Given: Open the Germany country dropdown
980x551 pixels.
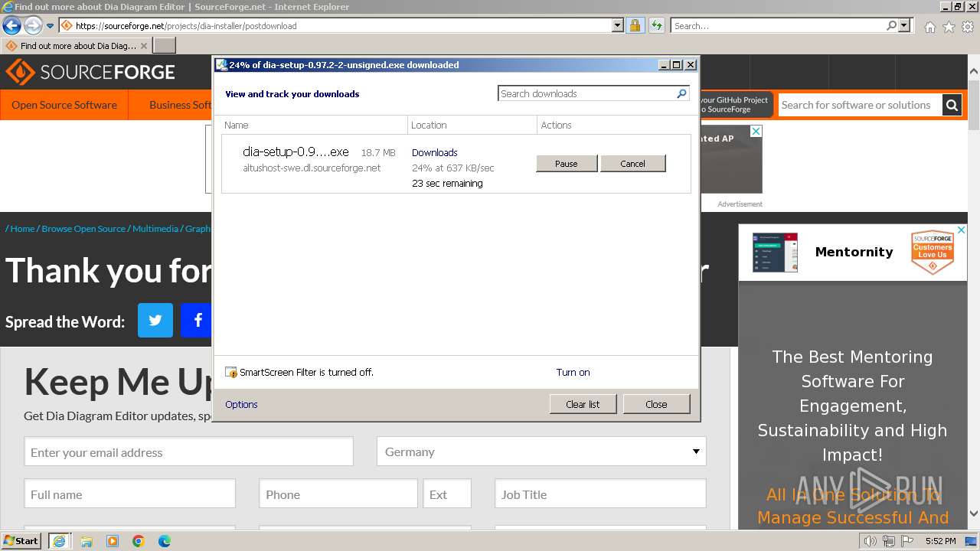Looking at the screenshot, I should coord(541,452).
